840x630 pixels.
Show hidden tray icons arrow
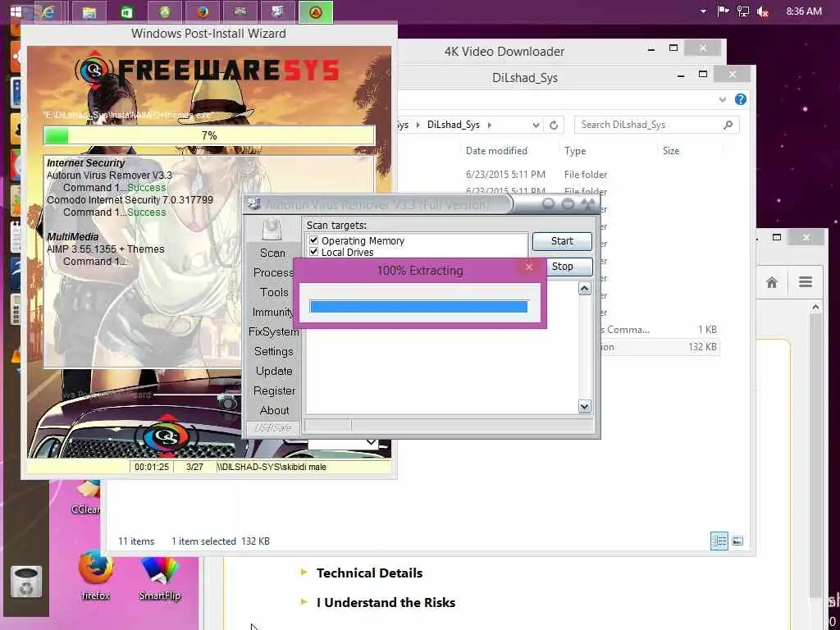pyautogui.click(x=703, y=11)
